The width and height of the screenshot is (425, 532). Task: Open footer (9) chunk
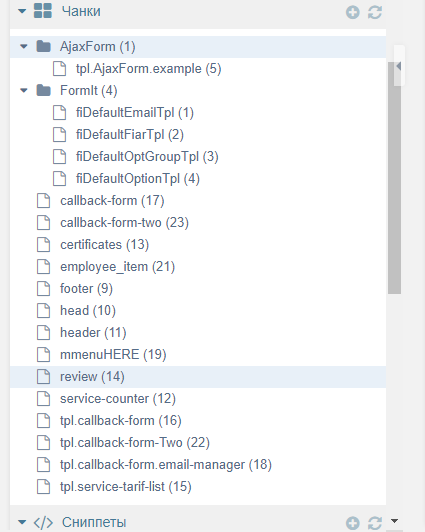[x=86, y=289]
